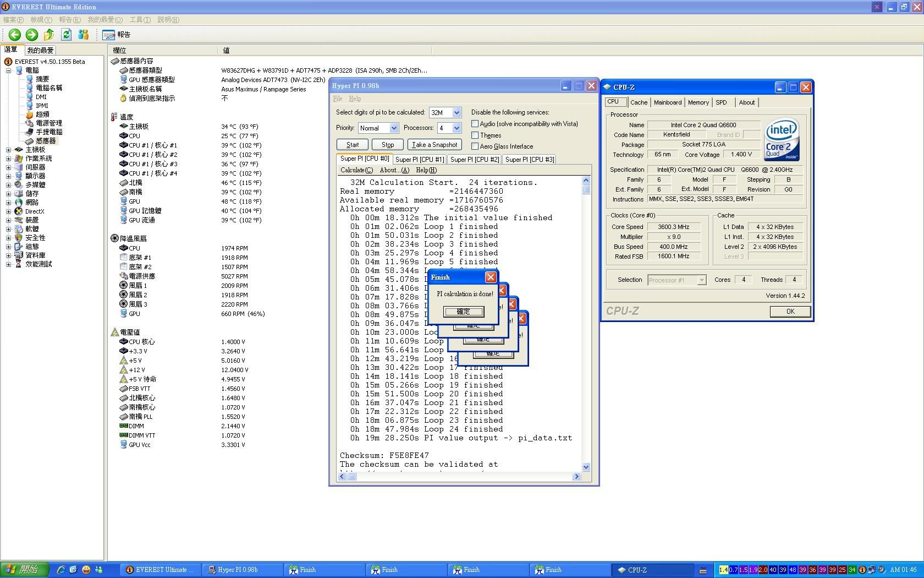Open the 檔案 menu in EVEREST
This screenshot has width=924, height=578.
[13, 20]
